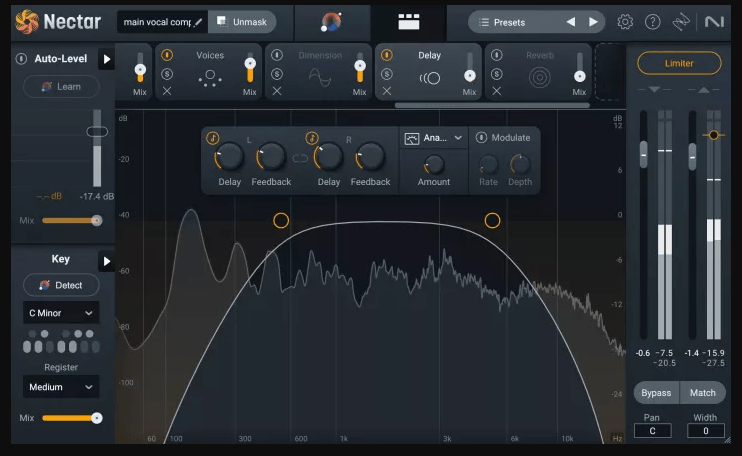742x456 pixels.
Task: Click the limiter threshold handle on output meter
Action: (714, 135)
